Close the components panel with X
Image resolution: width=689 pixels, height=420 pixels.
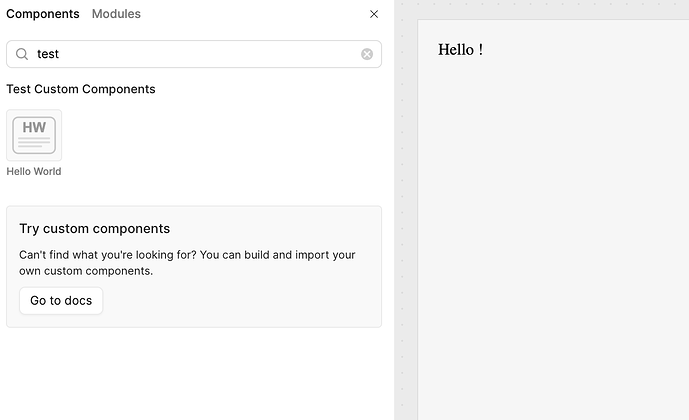374,14
